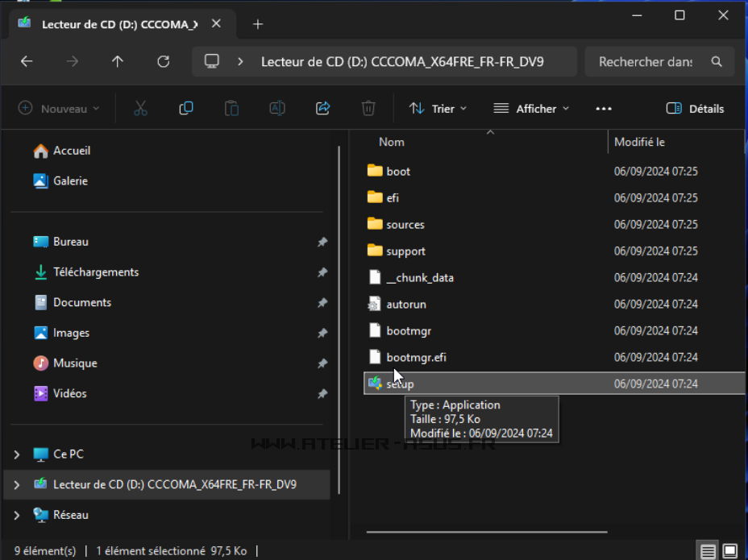Screen dimensions: 748x560
Task: Toggle the Détails pane button
Action: (695, 109)
